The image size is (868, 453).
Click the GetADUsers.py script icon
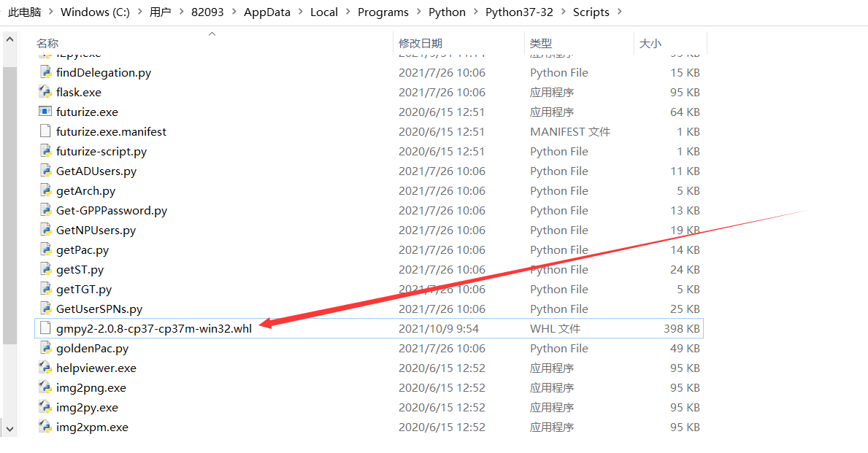[x=44, y=171]
